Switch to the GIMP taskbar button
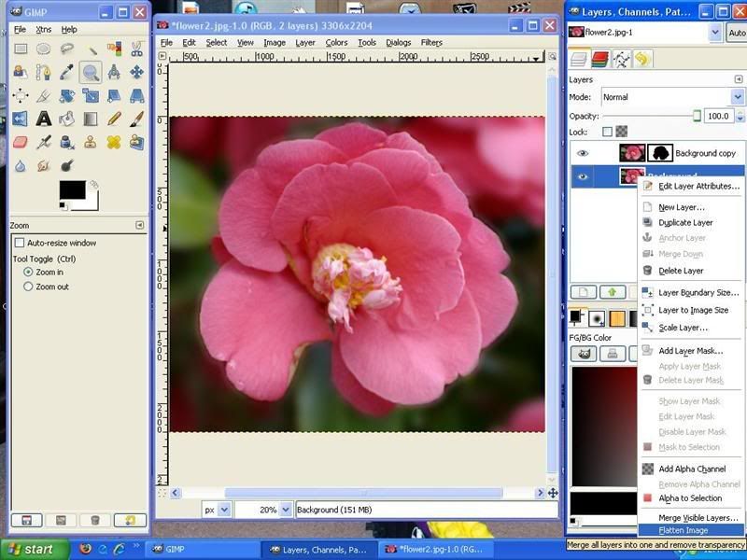 click(202, 550)
